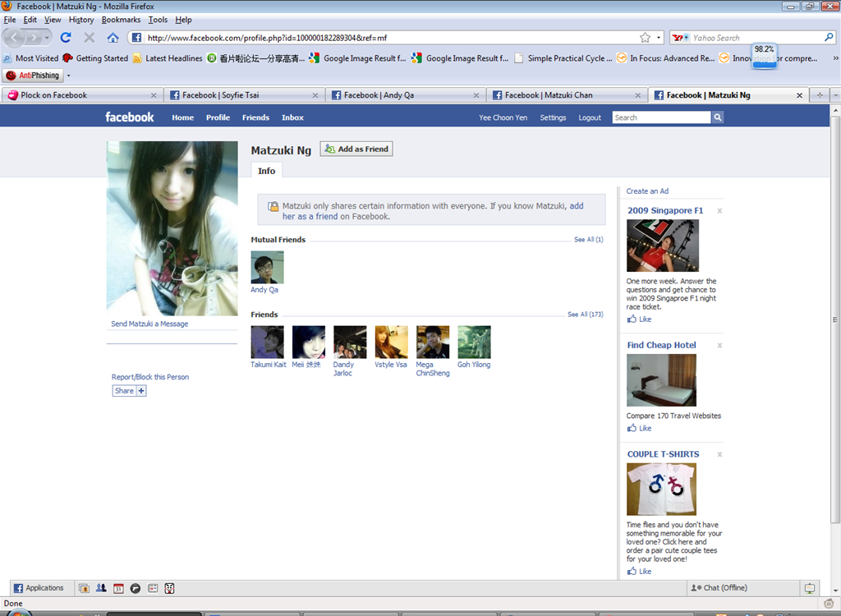The width and height of the screenshot is (841, 616).
Task: Click the calendar events icon in bottom bar
Action: 118,588
